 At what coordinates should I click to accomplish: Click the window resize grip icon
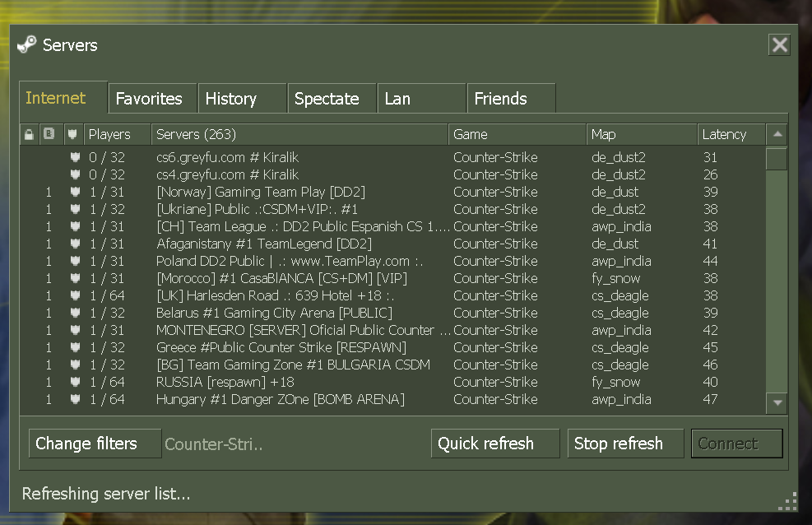pyautogui.click(x=788, y=502)
